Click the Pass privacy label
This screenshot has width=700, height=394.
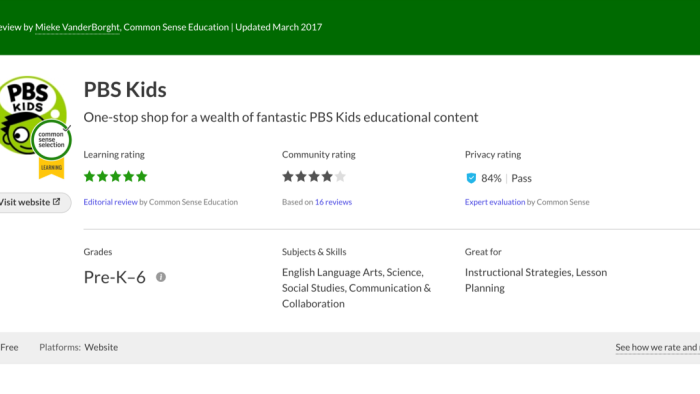pyautogui.click(x=521, y=178)
